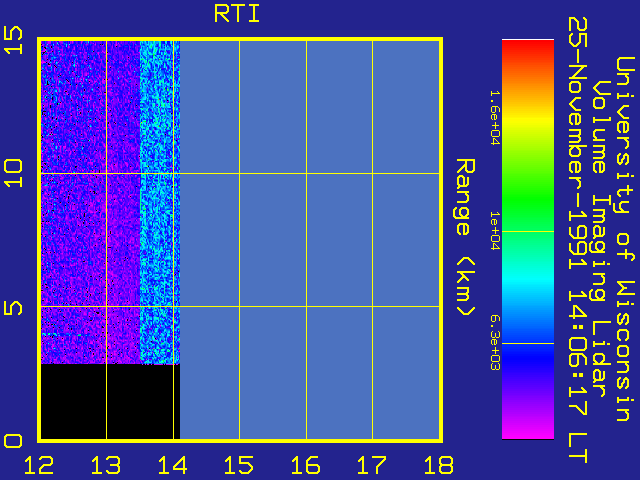The image size is (640, 480).
Task: Click the time axis label 13
Action: point(106,465)
